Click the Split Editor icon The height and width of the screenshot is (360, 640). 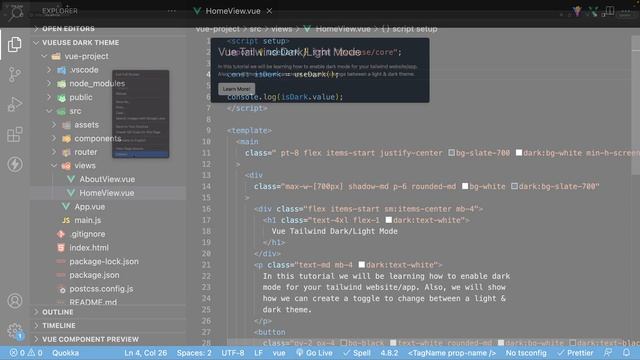click(610, 11)
